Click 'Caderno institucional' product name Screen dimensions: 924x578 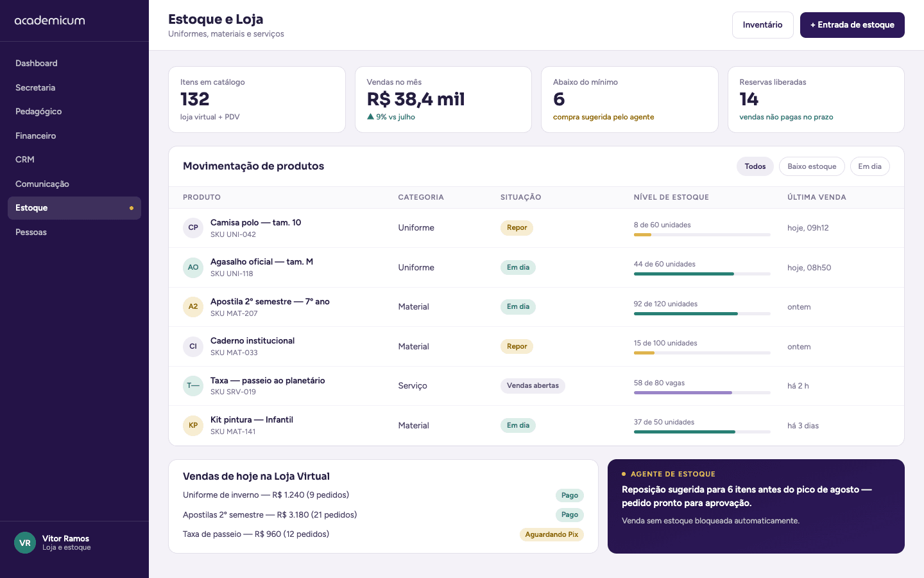[252, 341]
